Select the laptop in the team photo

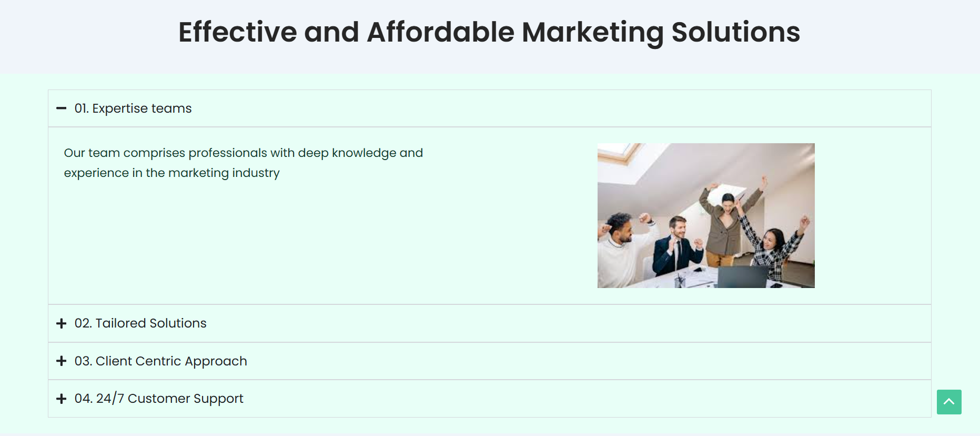click(x=742, y=276)
